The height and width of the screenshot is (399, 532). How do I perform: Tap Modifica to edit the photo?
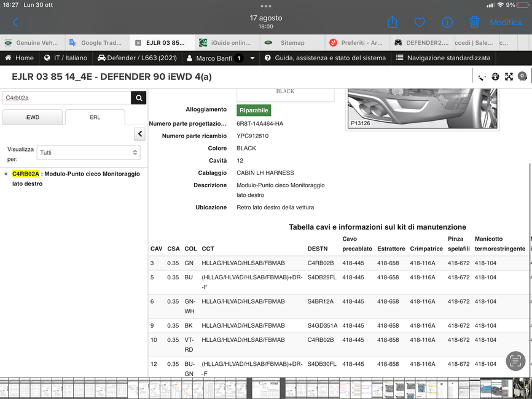(x=506, y=22)
